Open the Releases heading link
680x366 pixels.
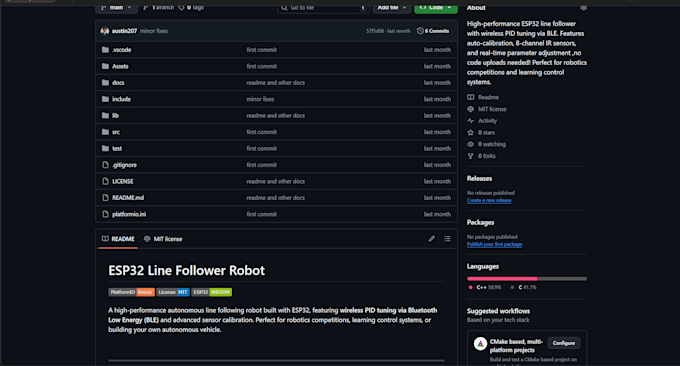point(479,179)
